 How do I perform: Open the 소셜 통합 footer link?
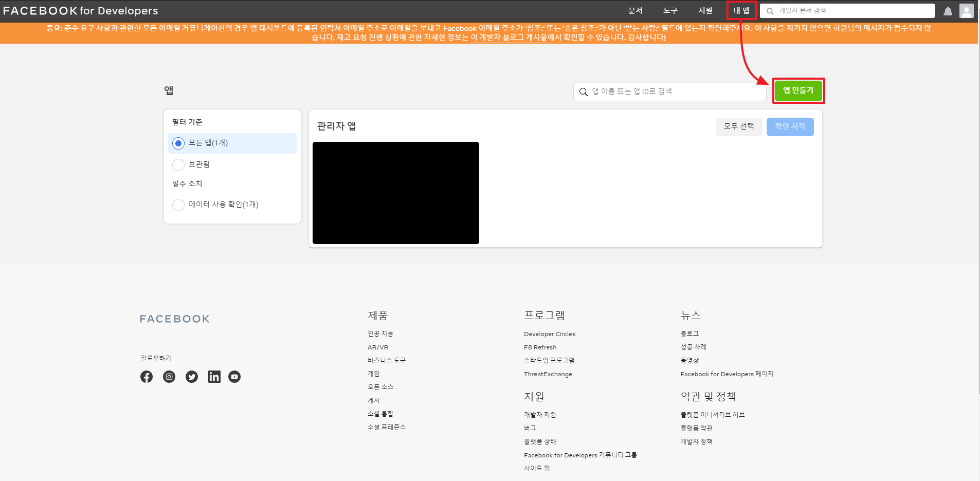(380, 414)
